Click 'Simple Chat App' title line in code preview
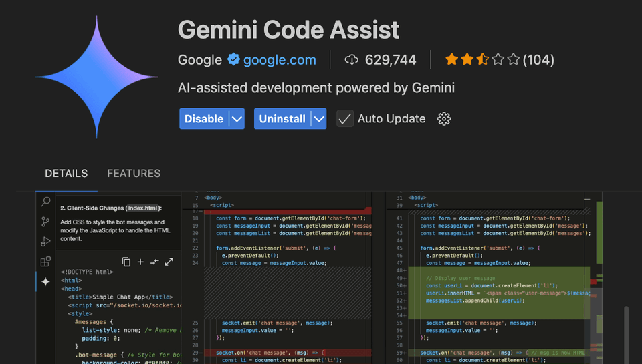 click(x=120, y=297)
